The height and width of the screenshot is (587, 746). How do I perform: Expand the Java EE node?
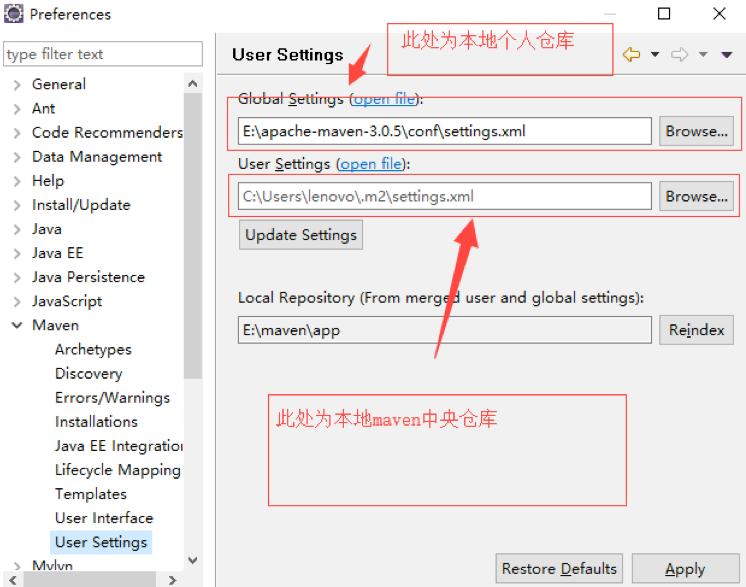pyautogui.click(x=17, y=254)
